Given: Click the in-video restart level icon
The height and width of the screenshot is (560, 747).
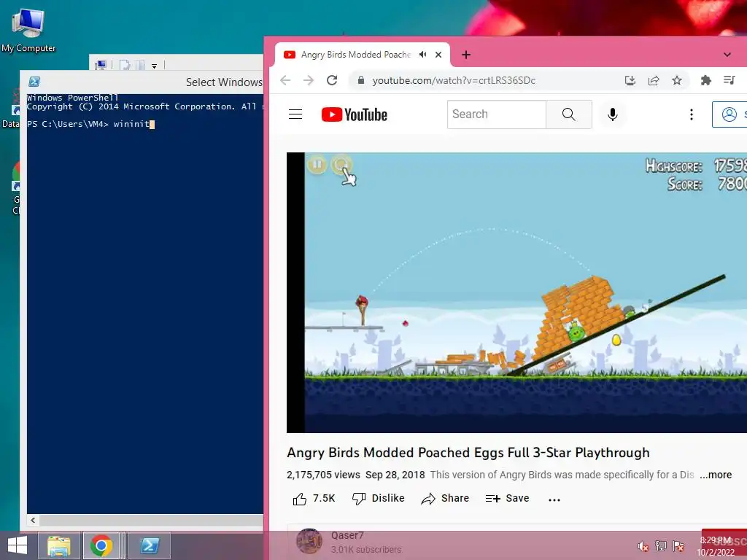Looking at the screenshot, I should [x=341, y=165].
